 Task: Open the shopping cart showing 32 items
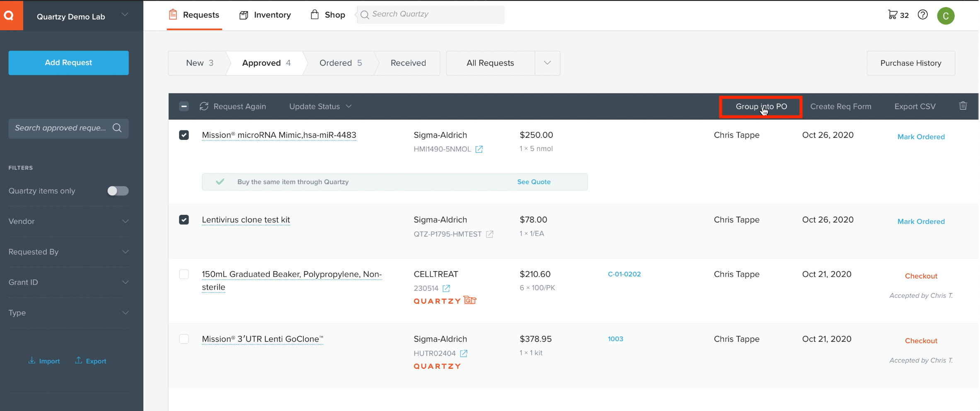pos(893,14)
